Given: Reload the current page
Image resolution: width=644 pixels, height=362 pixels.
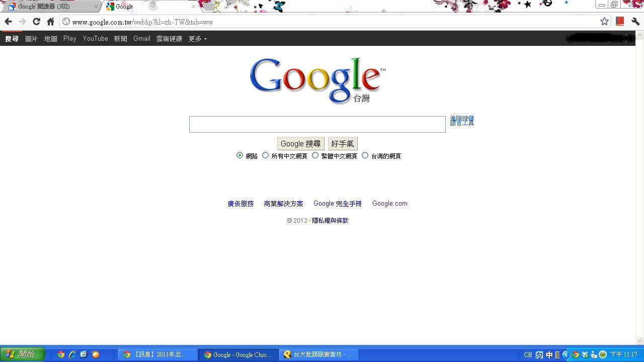Looking at the screenshot, I should pyautogui.click(x=36, y=22).
